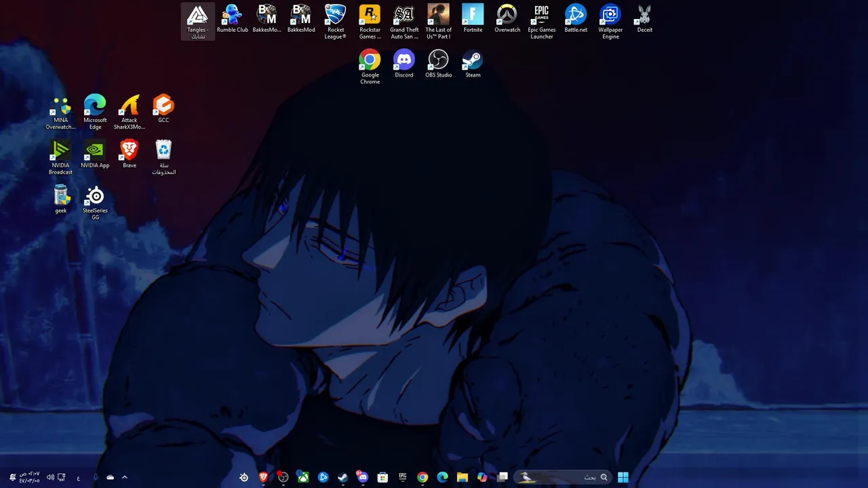The image size is (868, 488).
Task: Select the Epic Games Launcher desktop icon
Action: point(542,22)
